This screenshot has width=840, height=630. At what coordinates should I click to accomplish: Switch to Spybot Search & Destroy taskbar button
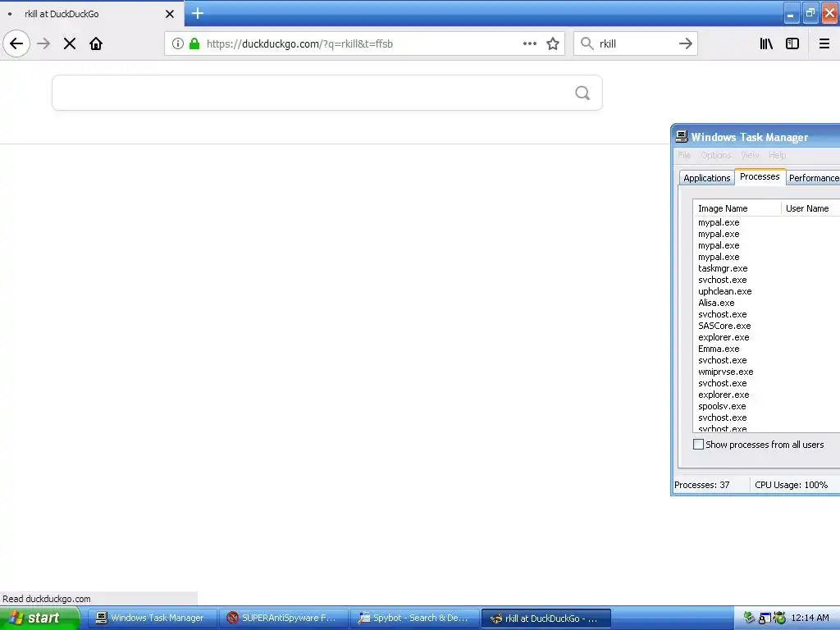[414, 618]
